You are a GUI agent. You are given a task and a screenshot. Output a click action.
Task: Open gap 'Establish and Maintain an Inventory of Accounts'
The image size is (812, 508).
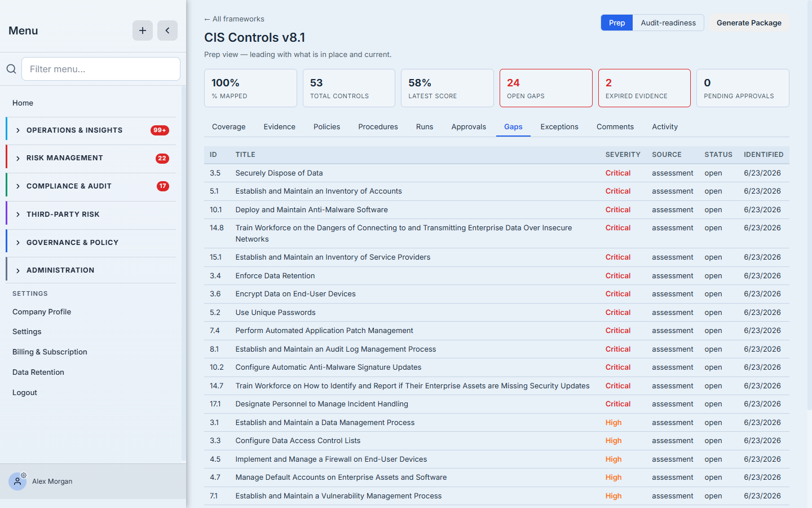click(x=319, y=191)
